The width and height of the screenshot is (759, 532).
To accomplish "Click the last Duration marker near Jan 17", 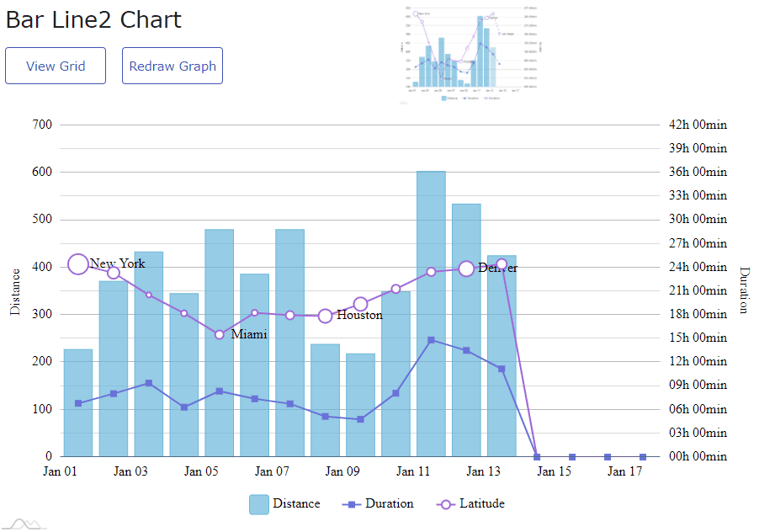I will click(643, 457).
